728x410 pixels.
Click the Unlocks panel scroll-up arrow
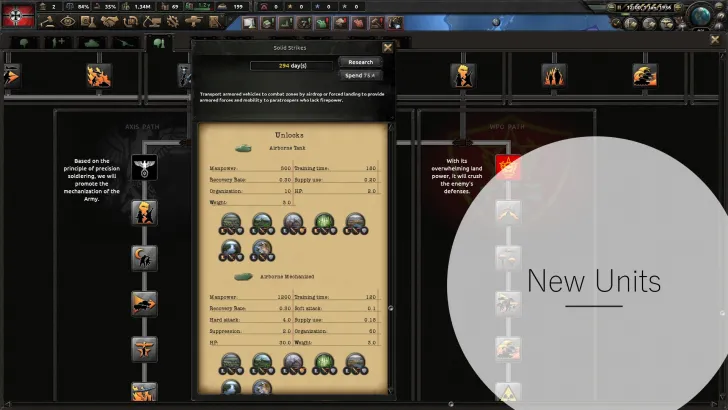[x=390, y=126]
